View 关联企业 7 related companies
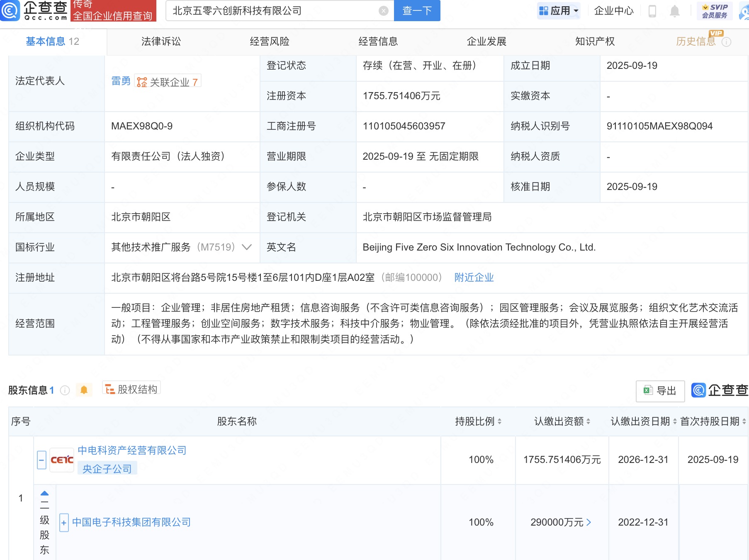 pos(168,82)
